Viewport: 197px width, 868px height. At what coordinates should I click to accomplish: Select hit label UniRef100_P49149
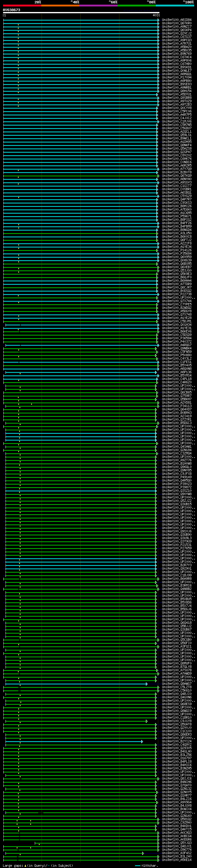click(x=177, y=478)
